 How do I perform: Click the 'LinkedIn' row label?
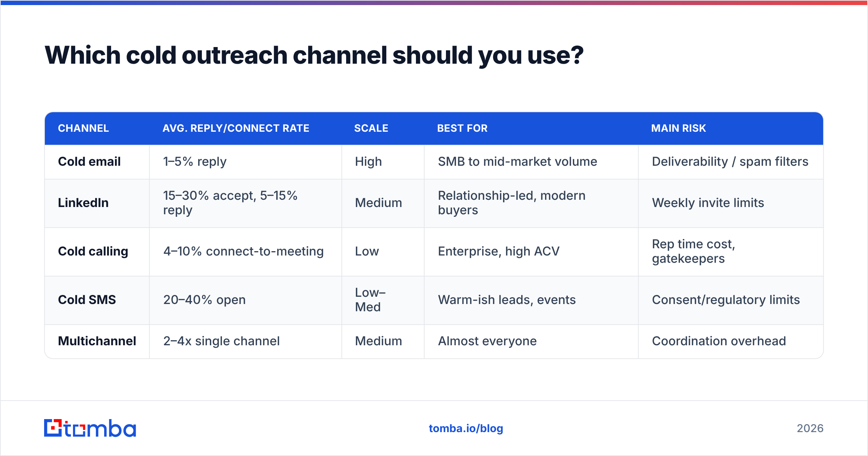click(x=83, y=203)
